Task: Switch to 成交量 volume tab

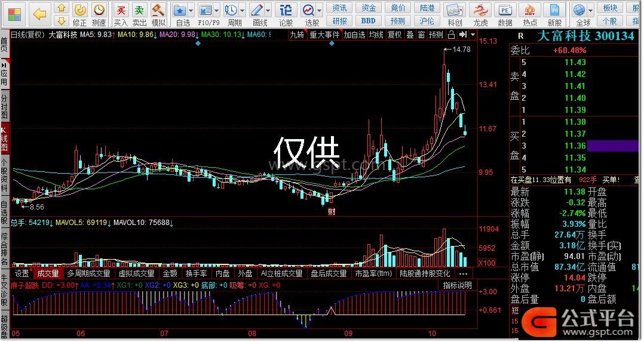Action: 48,273
